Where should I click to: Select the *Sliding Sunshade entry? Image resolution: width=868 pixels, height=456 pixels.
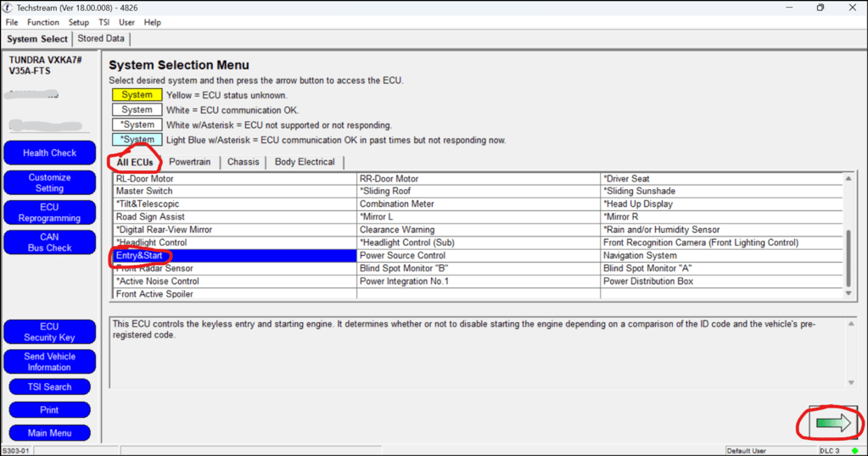click(722, 192)
